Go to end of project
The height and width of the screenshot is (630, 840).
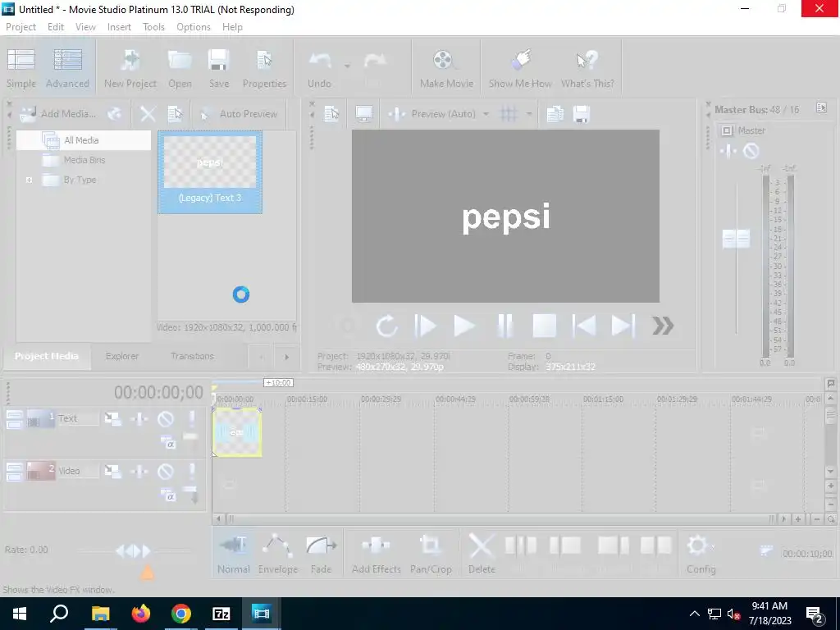[x=623, y=326]
